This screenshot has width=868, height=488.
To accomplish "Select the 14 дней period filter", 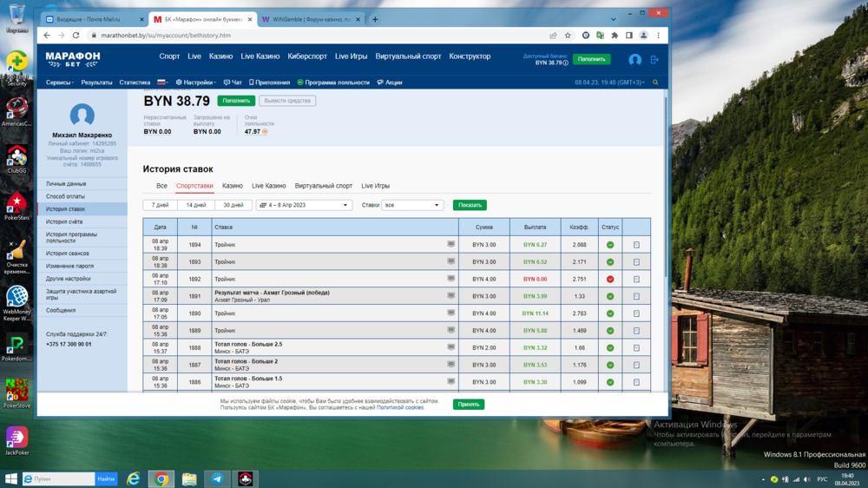I will [x=196, y=205].
